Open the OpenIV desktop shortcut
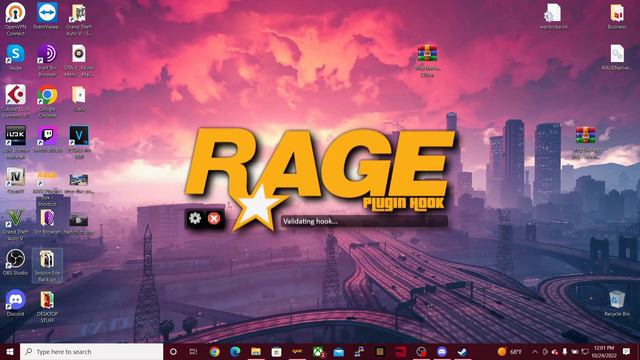The width and height of the screenshot is (640, 360). click(16, 180)
